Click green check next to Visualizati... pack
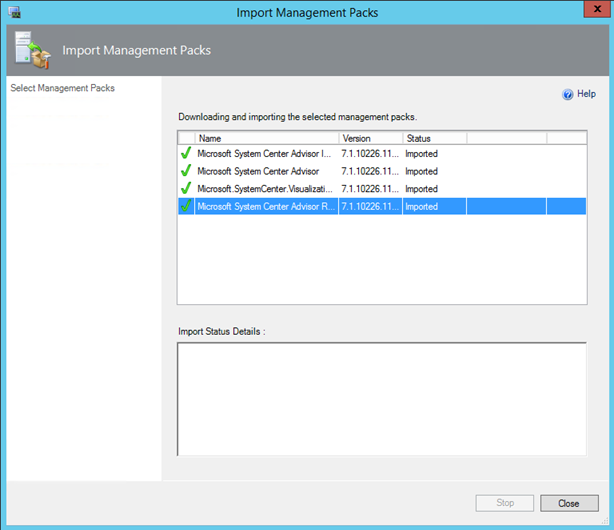Screen dimensions: 614x530 pyautogui.click(x=186, y=188)
